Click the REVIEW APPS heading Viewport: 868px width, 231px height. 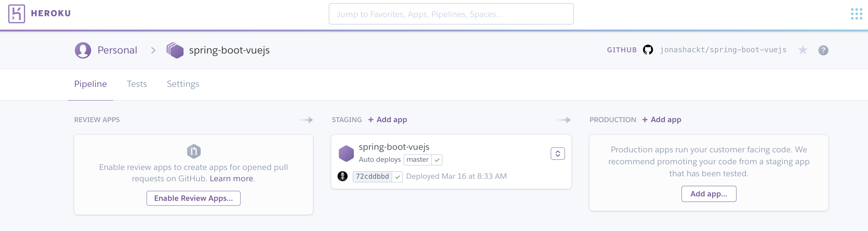[x=97, y=120]
